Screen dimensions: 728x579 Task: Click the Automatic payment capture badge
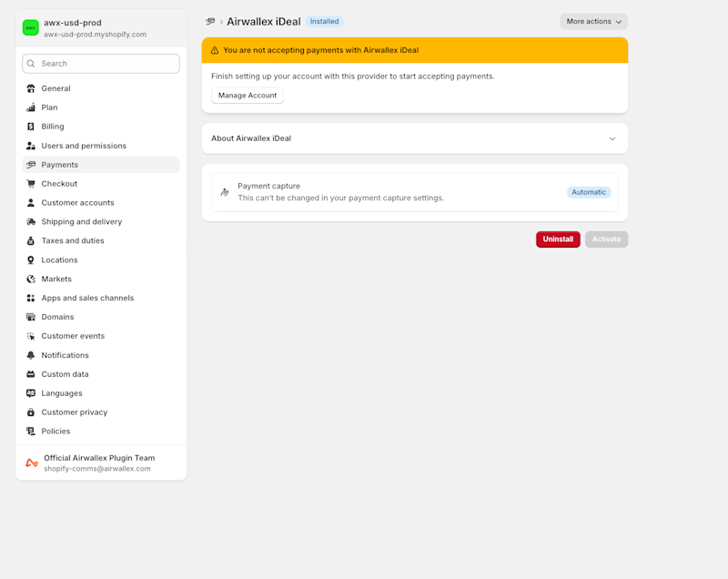pyautogui.click(x=589, y=192)
